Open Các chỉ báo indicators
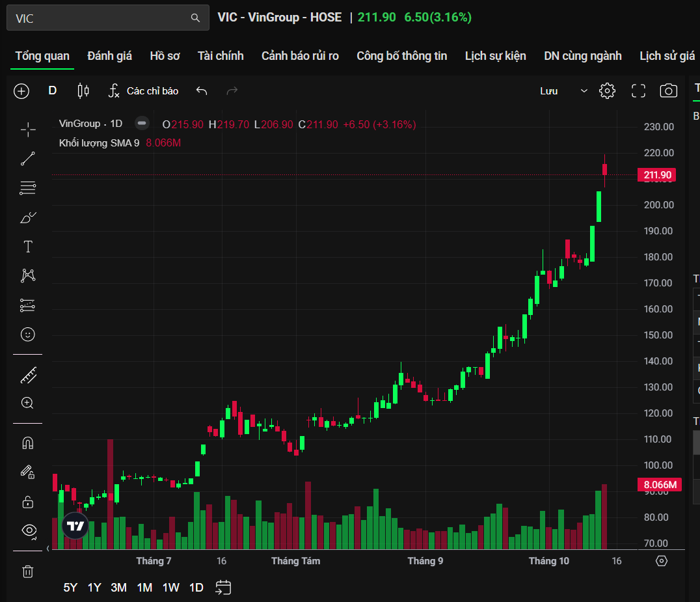700x602 pixels. pyautogui.click(x=143, y=91)
